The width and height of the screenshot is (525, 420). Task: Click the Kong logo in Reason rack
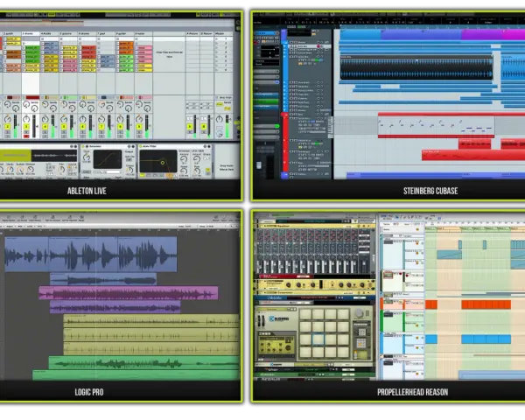278,318
